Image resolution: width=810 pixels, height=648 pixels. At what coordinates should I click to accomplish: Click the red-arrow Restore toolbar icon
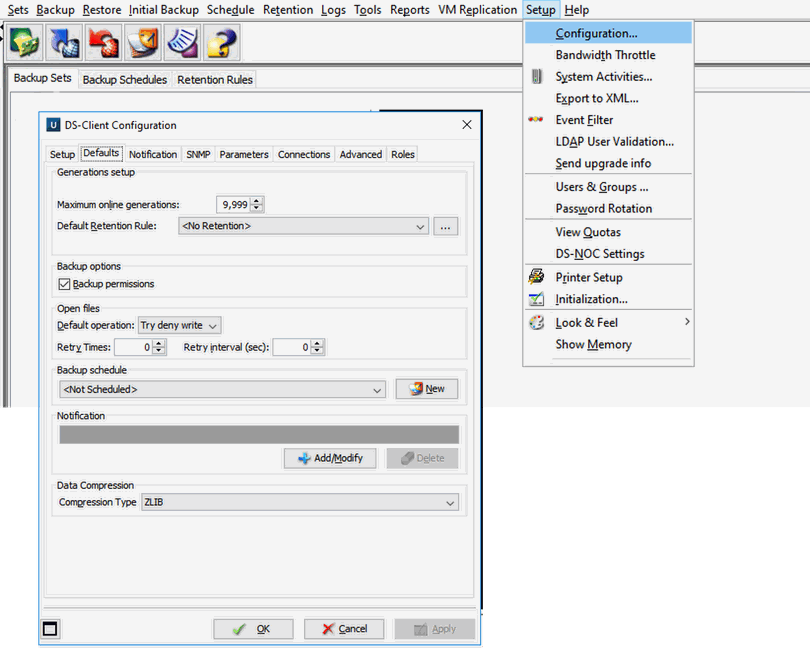(x=104, y=42)
